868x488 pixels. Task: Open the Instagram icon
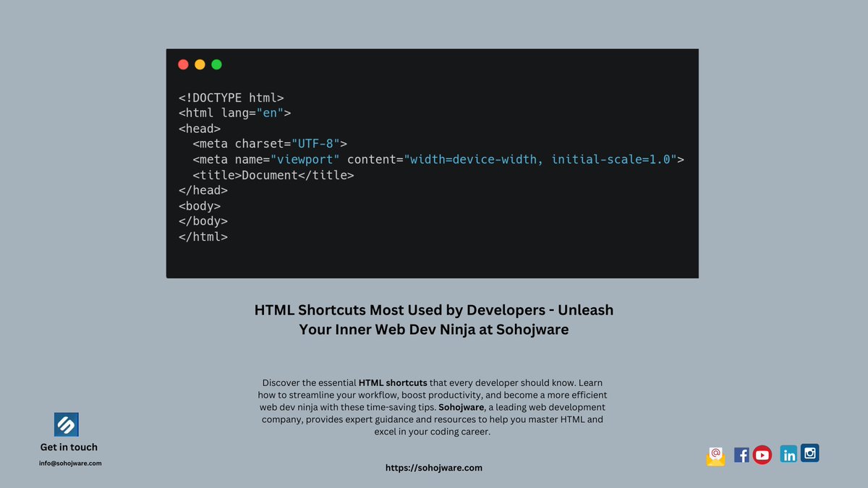[810, 453]
